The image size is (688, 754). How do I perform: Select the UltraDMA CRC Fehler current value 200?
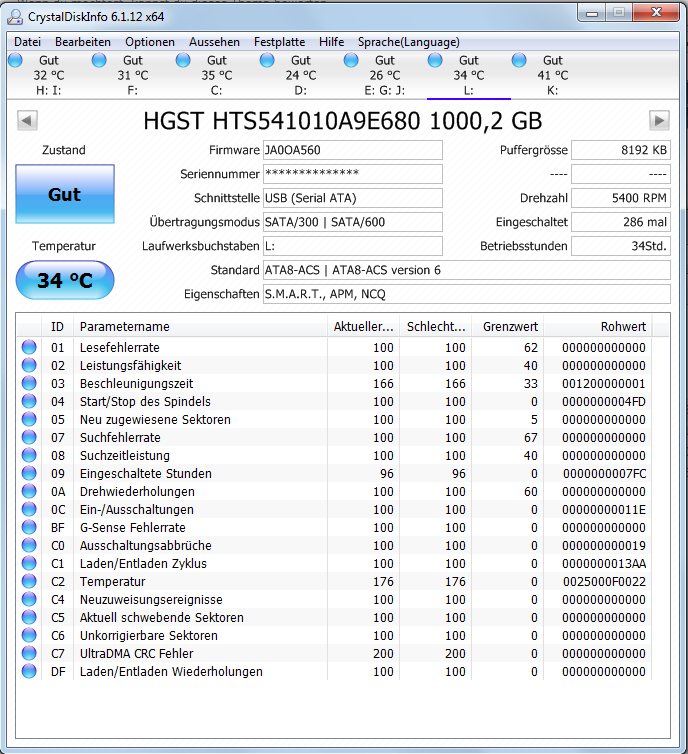tap(383, 653)
